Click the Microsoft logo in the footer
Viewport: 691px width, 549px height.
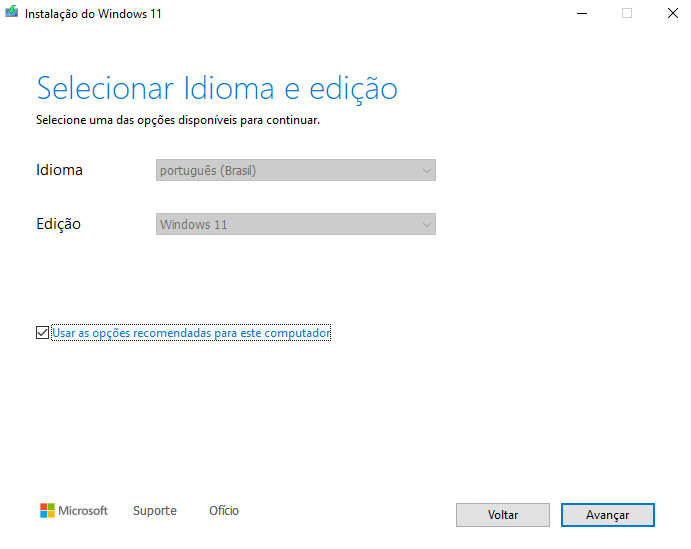coord(74,511)
